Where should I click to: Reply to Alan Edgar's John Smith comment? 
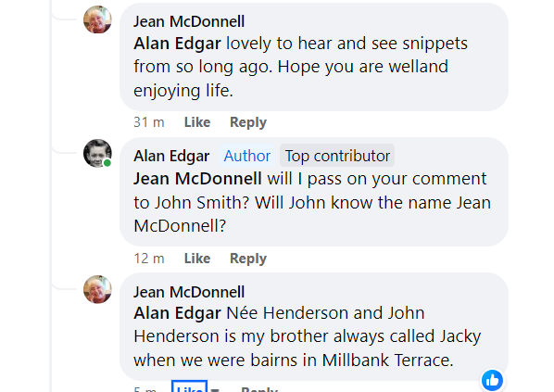(248, 259)
